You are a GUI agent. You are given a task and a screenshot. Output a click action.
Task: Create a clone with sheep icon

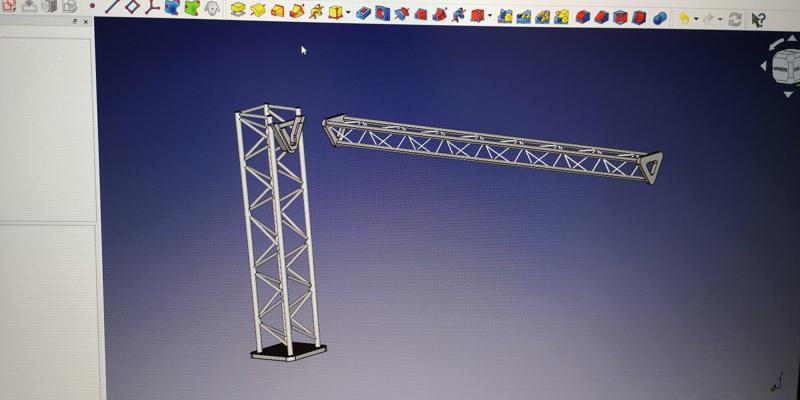[x=212, y=8]
